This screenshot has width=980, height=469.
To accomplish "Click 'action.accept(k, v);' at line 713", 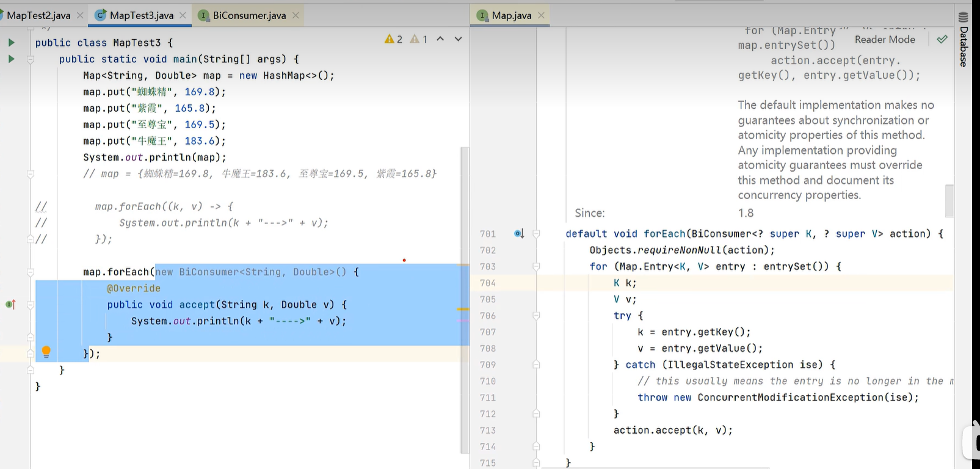I will 673,430.
